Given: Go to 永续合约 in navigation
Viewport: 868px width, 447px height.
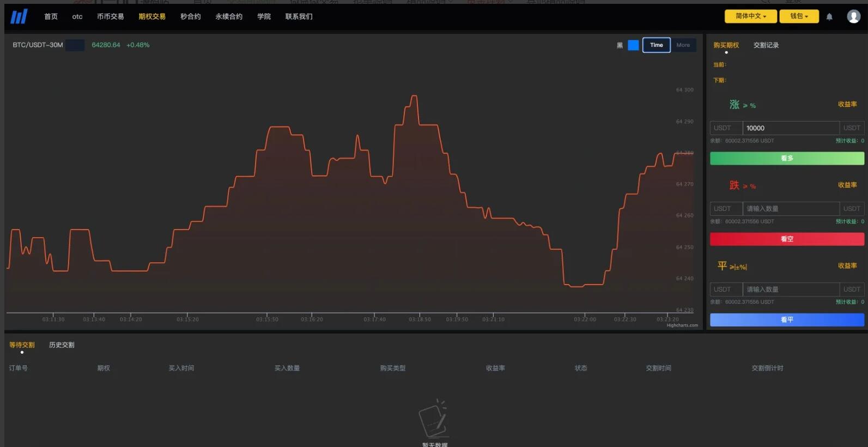Looking at the screenshot, I should click(x=229, y=17).
